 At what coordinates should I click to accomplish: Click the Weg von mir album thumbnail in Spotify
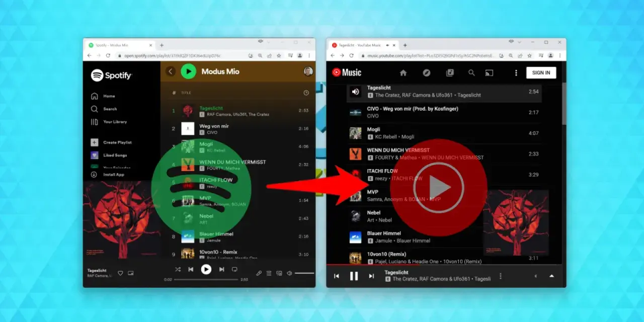[188, 129]
